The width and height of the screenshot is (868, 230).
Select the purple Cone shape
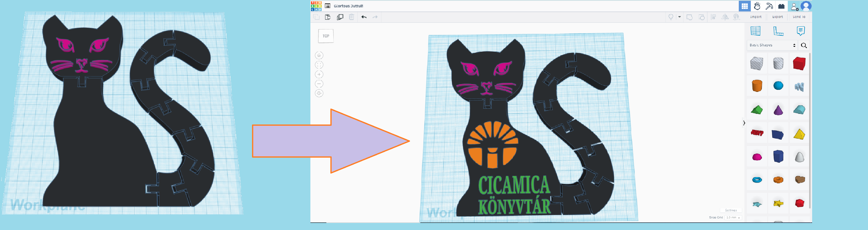(778, 110)
